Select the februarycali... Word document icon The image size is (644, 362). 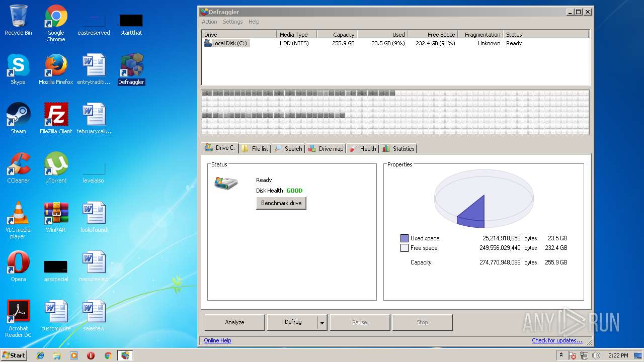[x=94, y=119]
